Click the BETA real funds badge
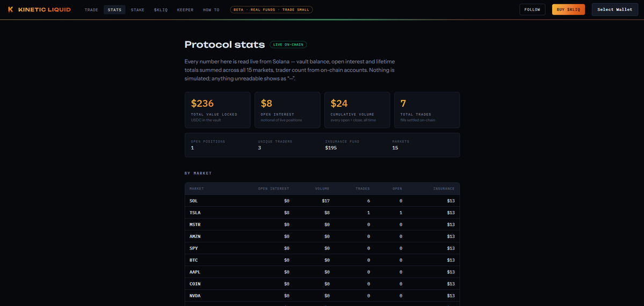This screenshot has width=644, height=306. (x=271, y=10)
